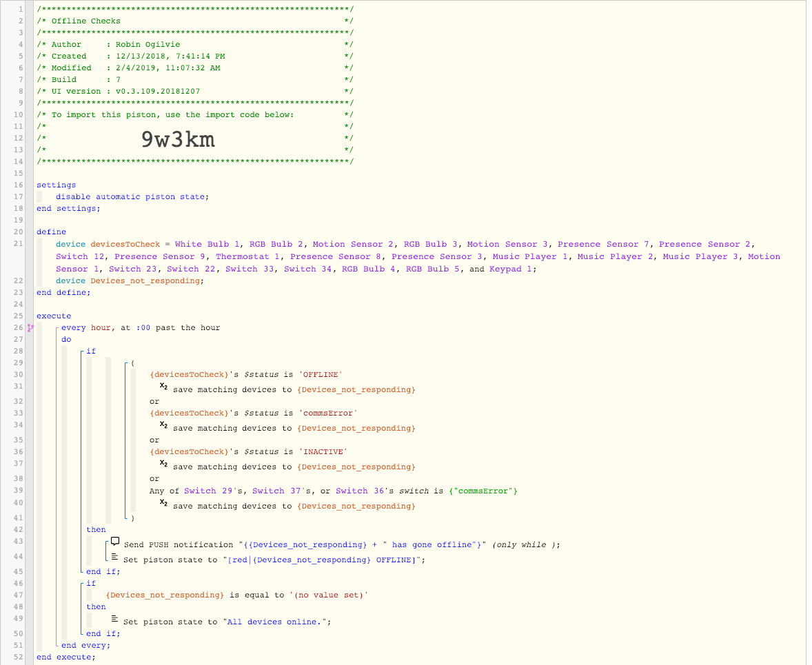The image size is (812, 665).
Task: Click the 'Author : Robin Ogilvie' comment line
Action: 195,45
